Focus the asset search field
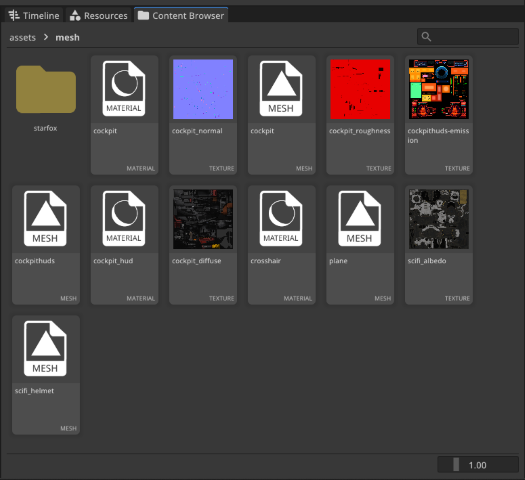525x480 pixels. (468, 36)
